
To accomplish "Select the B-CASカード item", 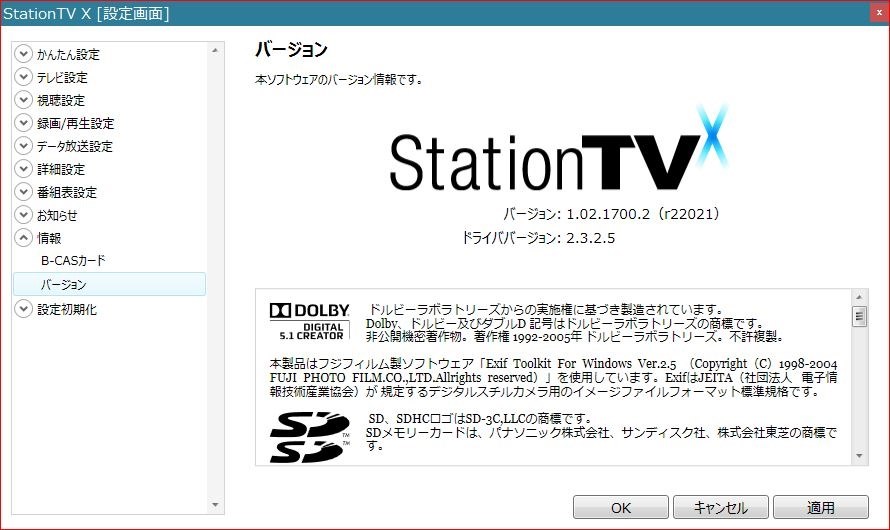I will click(73, 260).
